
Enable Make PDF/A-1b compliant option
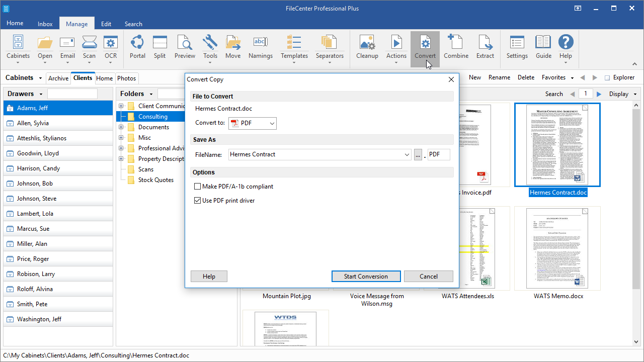point(197,187)
